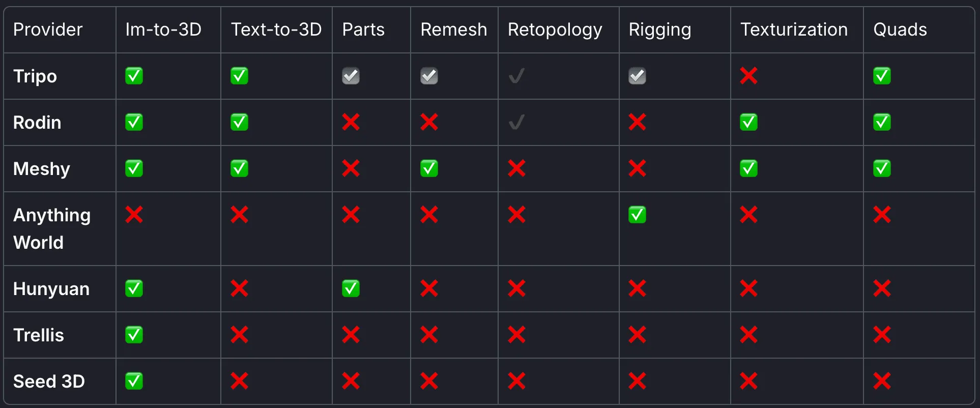
Task: Click the red cross for Trellis Text-to-3D
Action: (x=239, y=335)
